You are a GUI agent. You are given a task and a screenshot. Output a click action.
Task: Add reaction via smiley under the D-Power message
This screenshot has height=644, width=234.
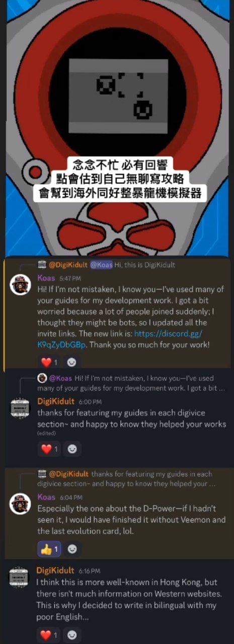[x=72, y=549]
